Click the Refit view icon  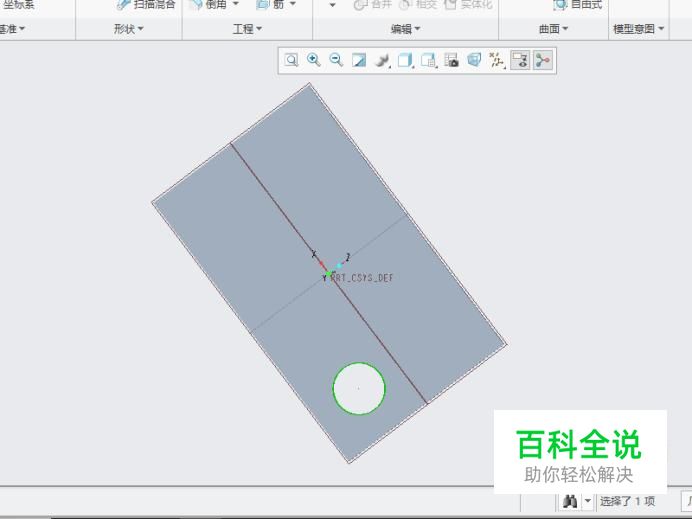pos(291,60)
